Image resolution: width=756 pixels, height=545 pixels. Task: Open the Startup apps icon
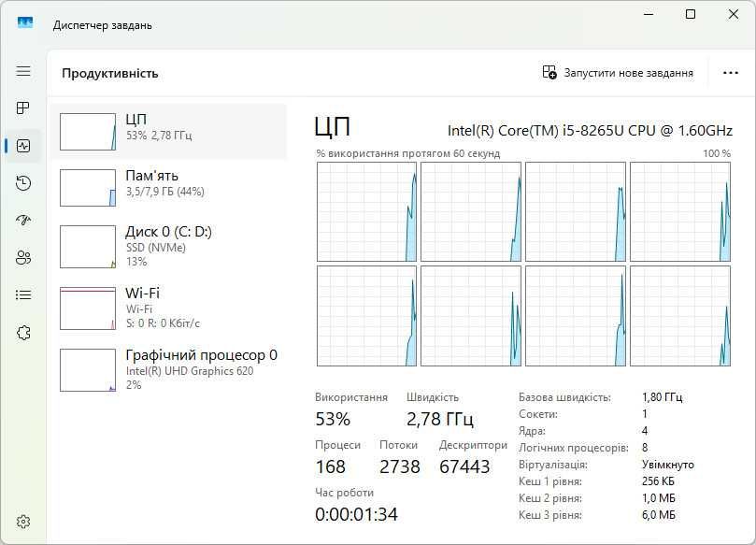(x=23, y=221)
